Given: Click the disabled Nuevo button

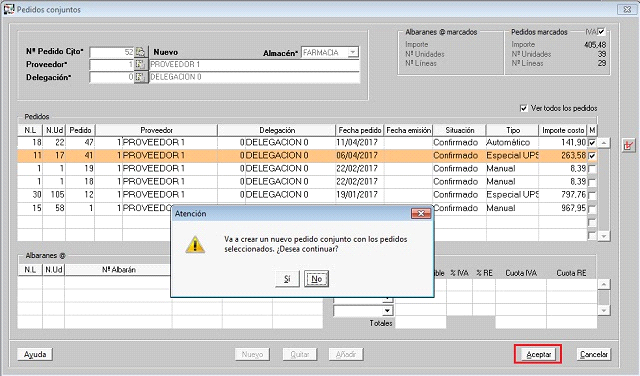Looking at the screenshot, I should pyautogui.click(x=252, y=354).
